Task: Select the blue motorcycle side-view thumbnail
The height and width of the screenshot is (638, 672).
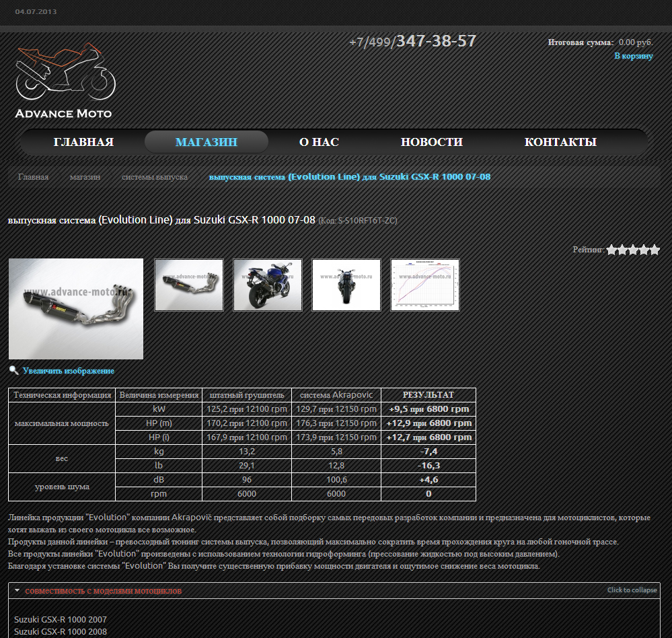Action: coord(268,285)
